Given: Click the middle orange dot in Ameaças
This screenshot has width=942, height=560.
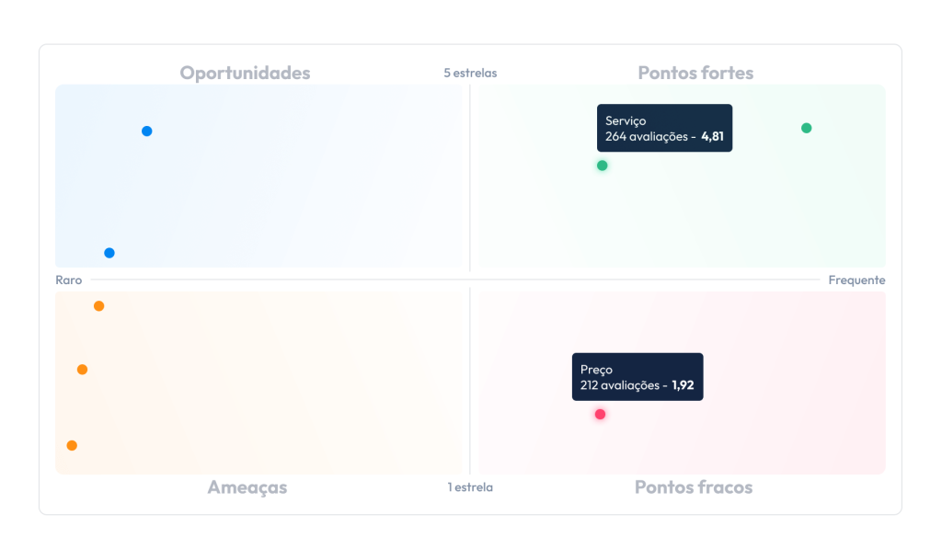Looking at the screenshot, I should coord(82,370).
